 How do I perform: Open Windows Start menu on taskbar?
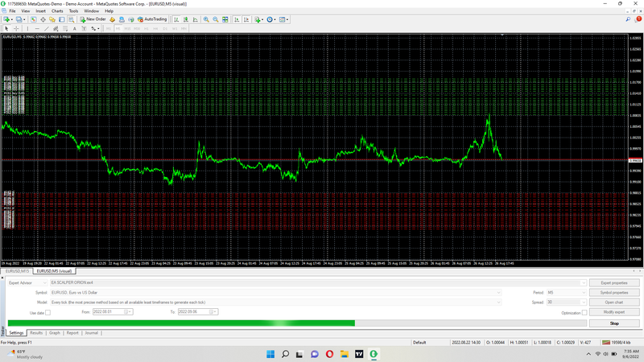[270, 354]
